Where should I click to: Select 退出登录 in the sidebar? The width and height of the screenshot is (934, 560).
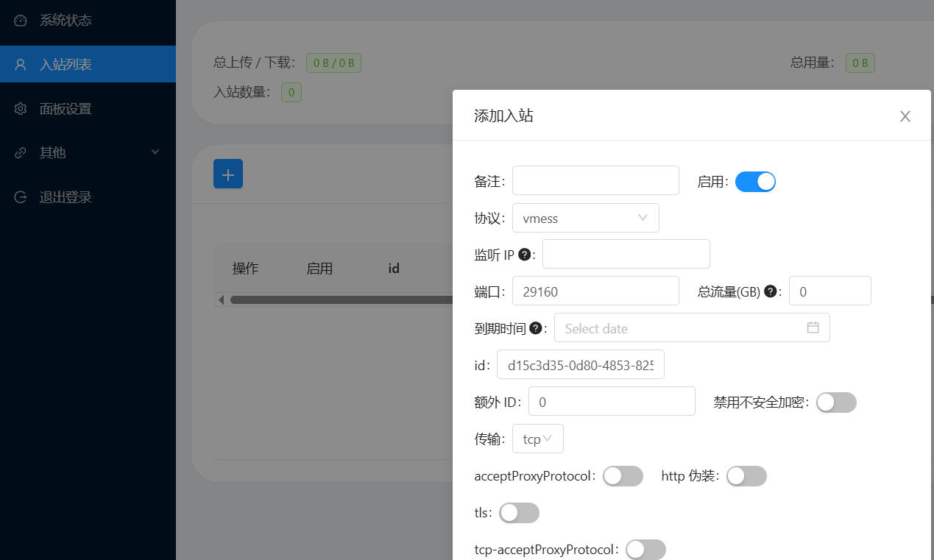tap(66, 197)
